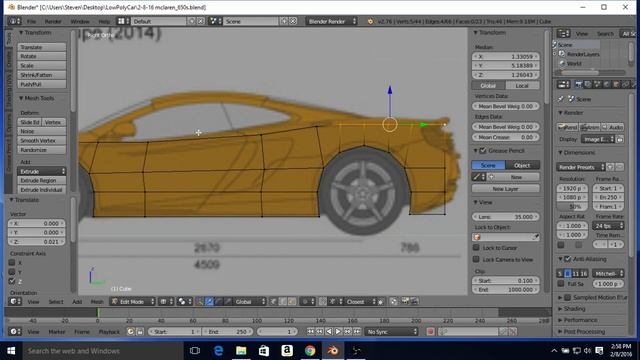Open the Blender Render engine dropdown

pos(331,21)
